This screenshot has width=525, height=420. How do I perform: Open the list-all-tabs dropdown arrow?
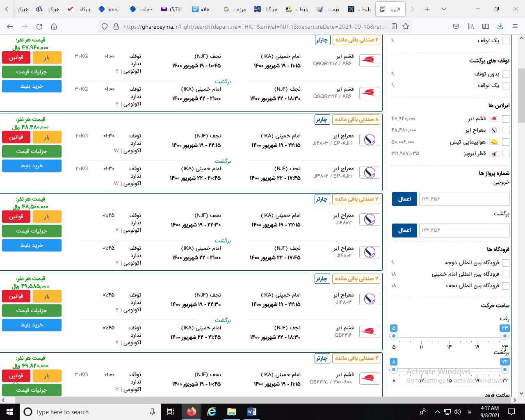pyautogui.click(x=444, y=9)
